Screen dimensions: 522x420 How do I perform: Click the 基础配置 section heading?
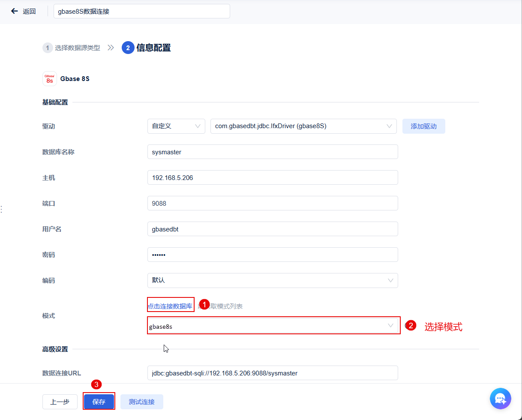55,102
